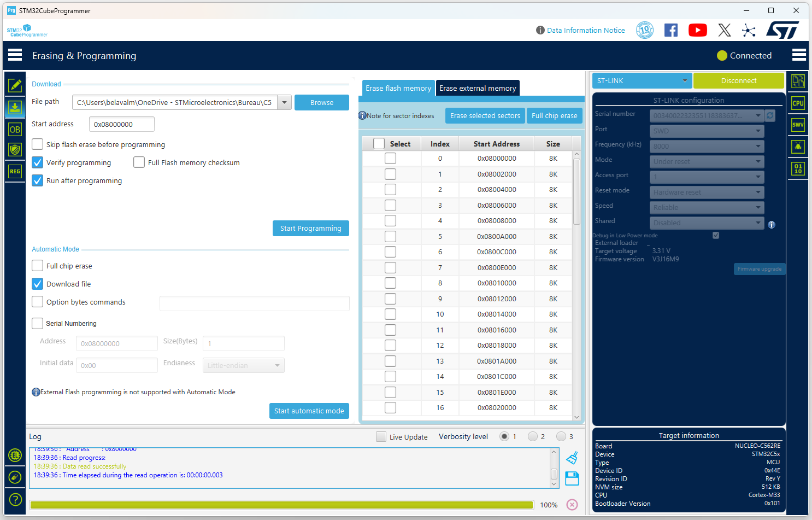Click the Full chip erase button
Viewport: 812px width, 520px height.
point(555,115)
